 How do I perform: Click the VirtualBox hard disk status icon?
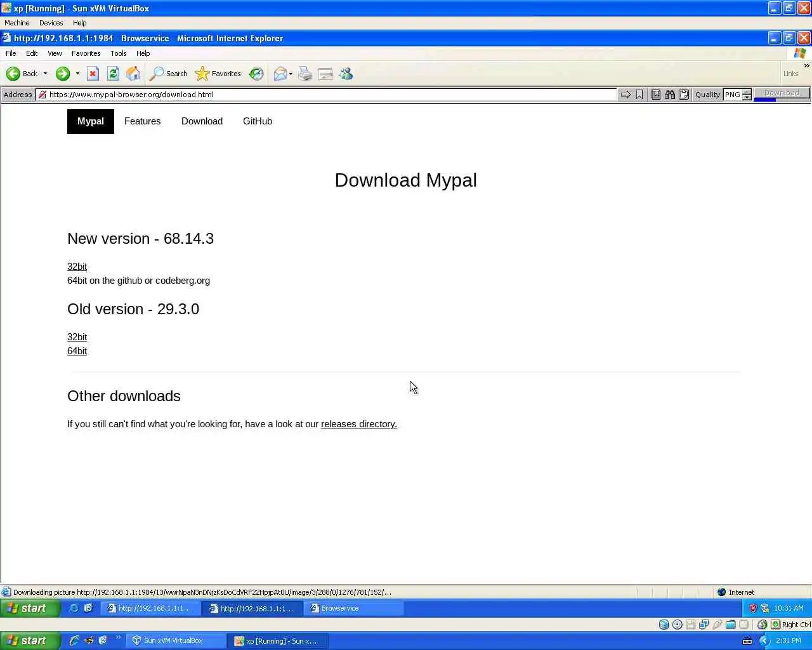(x=664, y=625)
